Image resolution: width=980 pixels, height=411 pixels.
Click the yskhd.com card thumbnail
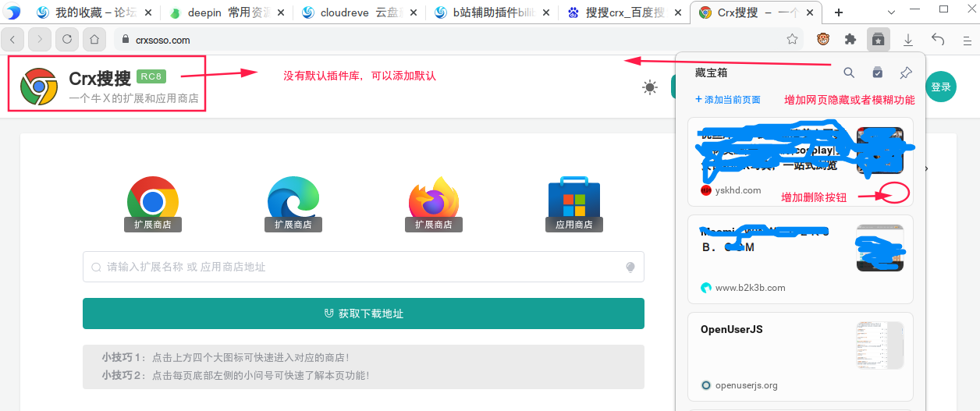coord(880,151)
